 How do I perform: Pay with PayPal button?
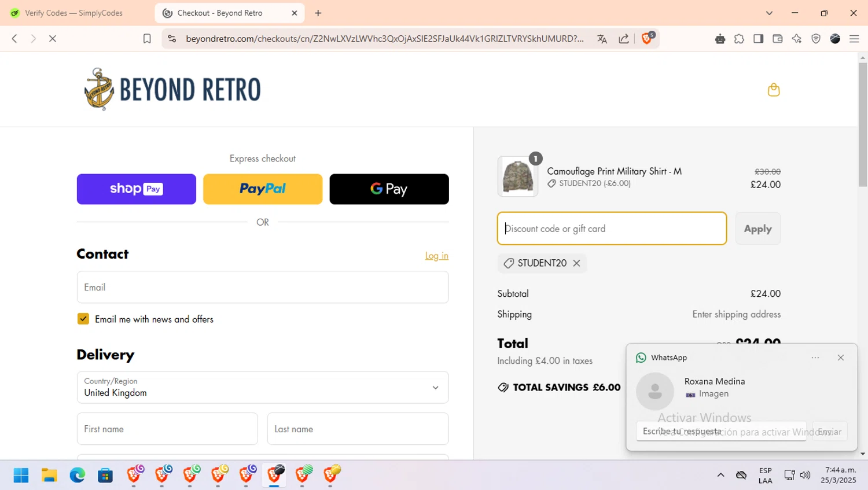[x=263, y=189]
